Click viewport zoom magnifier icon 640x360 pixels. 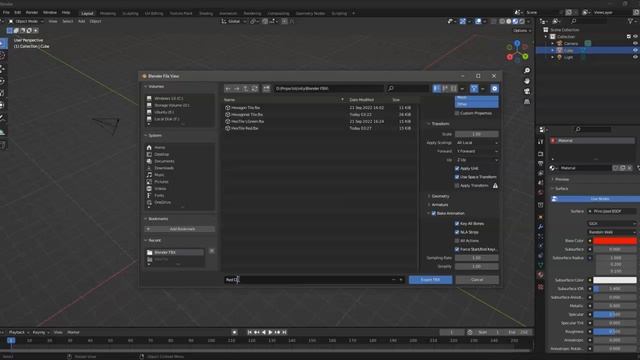pos(527,71)
